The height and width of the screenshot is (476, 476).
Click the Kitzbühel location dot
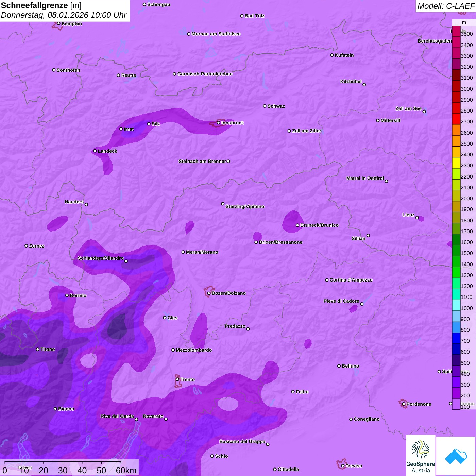click(x=364, y=85)
